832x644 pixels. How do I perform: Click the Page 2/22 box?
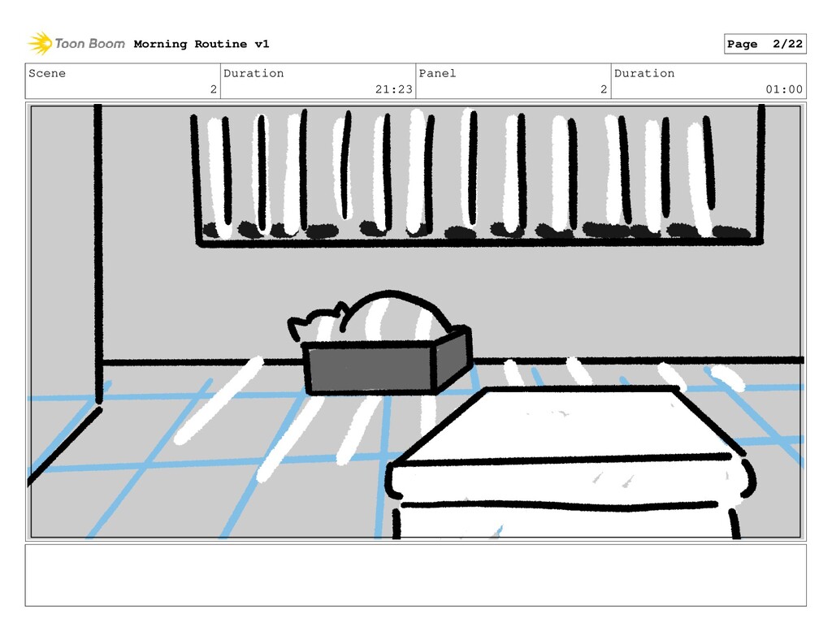pos(765,44)
